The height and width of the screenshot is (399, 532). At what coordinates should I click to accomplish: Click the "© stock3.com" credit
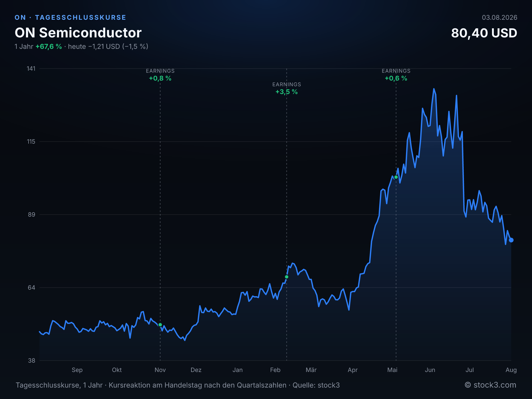click(490, 385)
